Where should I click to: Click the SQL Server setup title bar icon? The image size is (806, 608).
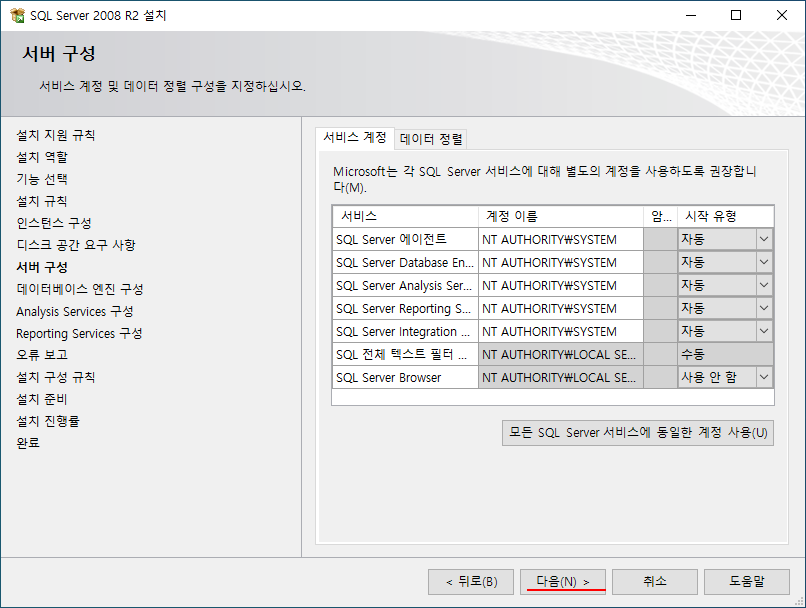pos(17,15)
